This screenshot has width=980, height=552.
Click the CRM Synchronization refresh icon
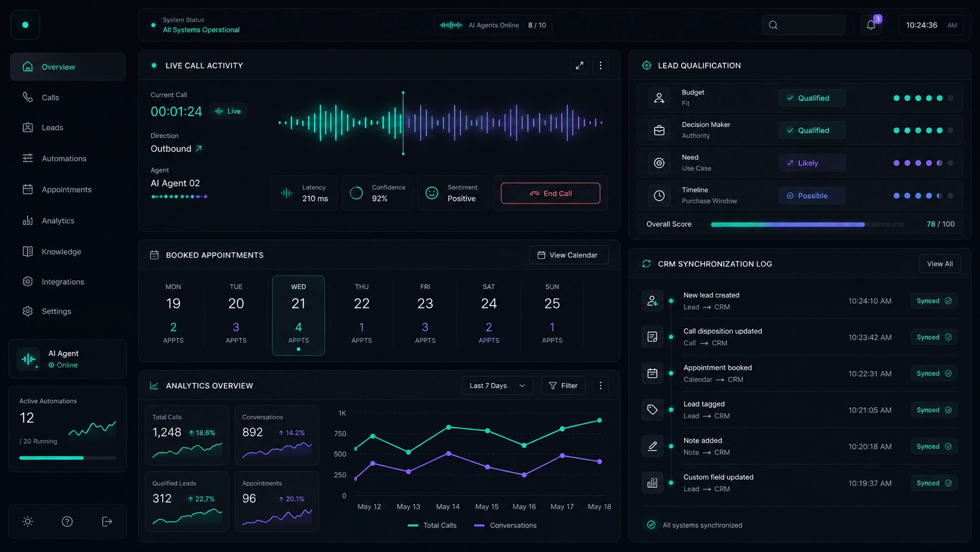[x=646, y=264]
